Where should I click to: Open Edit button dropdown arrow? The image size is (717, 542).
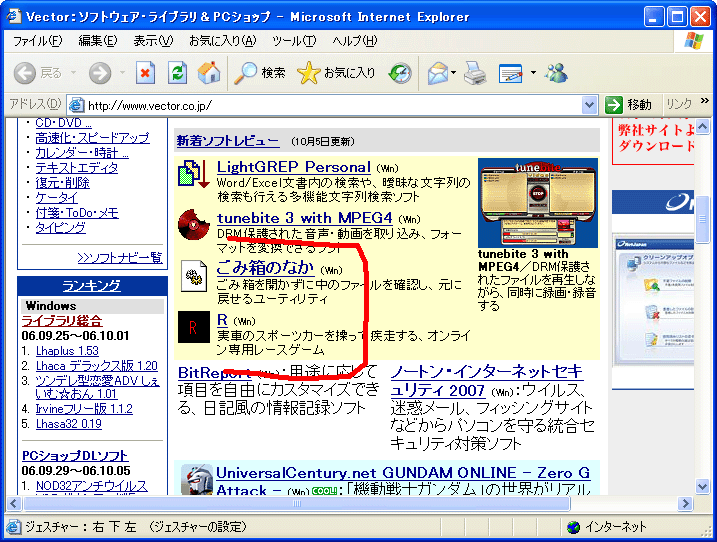point(533,73)
